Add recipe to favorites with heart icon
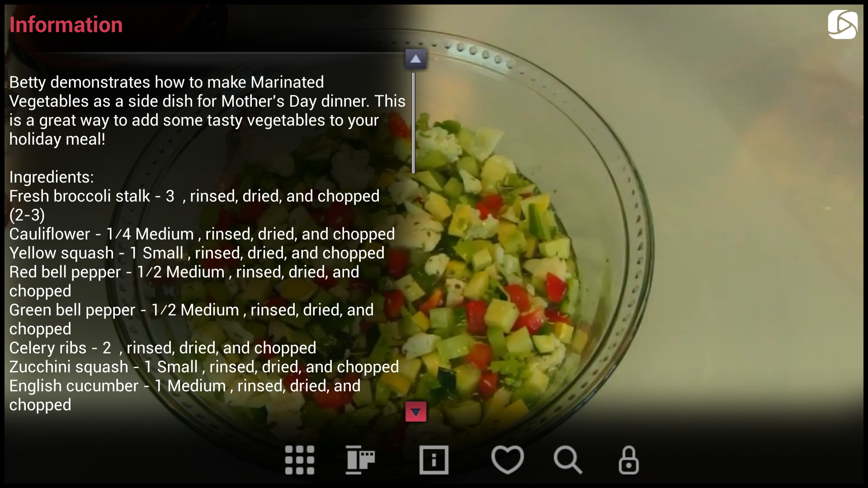868x488 pixels. click(508, 460)
